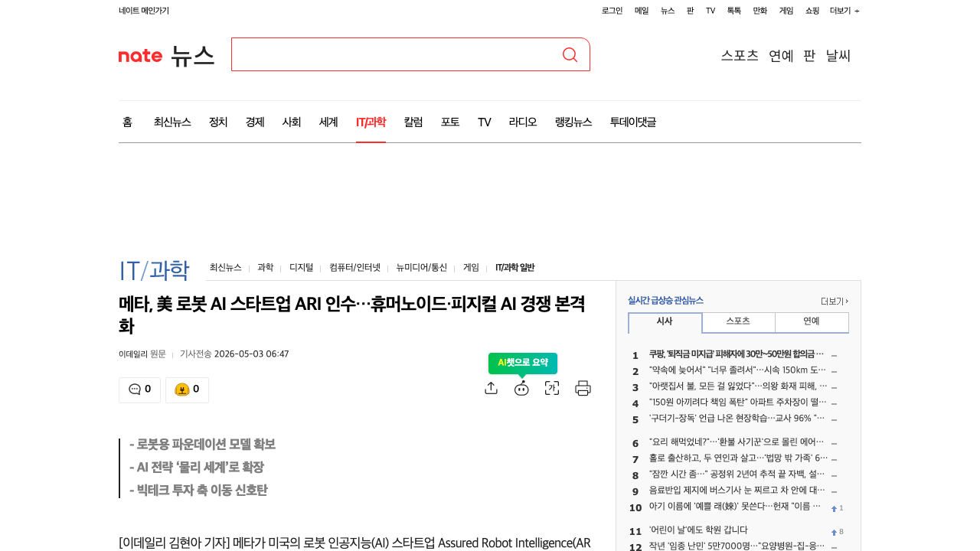The height and width of the screenshot is (551, 980).
Task: Select the 시사 tab
Action: [665, 322]
